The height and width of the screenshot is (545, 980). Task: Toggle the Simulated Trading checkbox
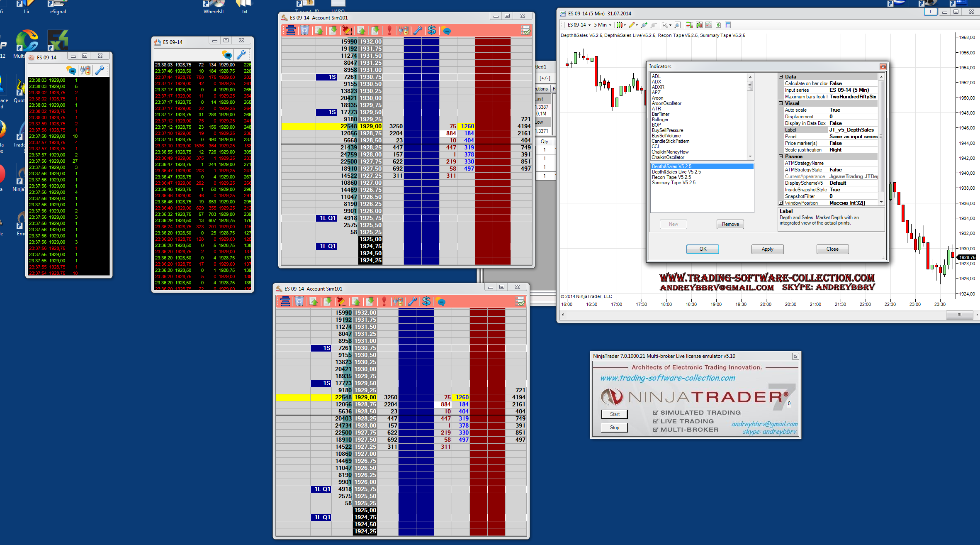pos(655,413)
